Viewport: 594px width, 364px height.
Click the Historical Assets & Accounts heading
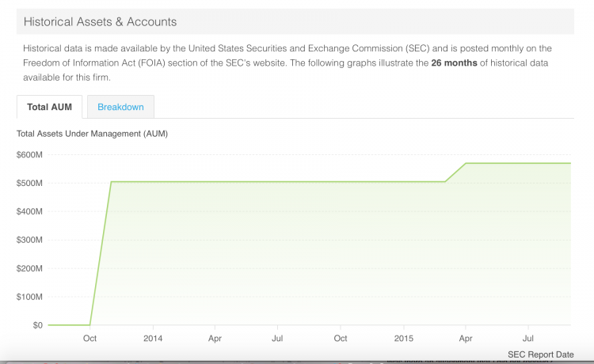[x=100, y=22]
